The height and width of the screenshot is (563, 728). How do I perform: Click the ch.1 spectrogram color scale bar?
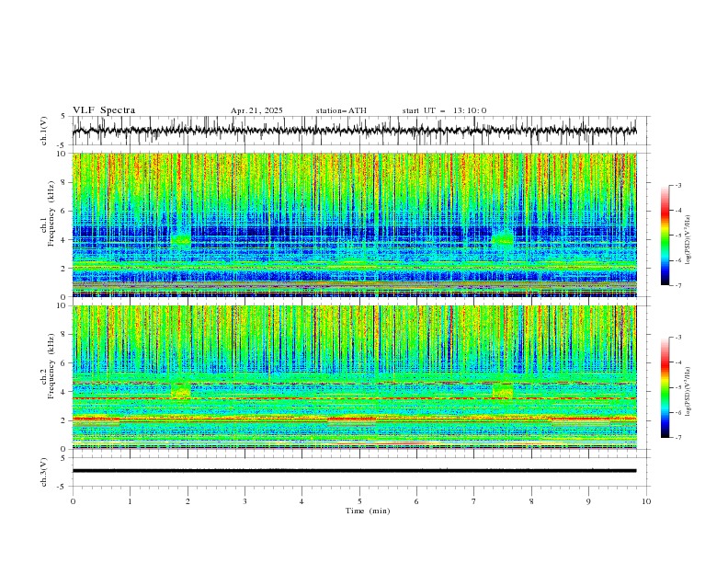[665, 236]
